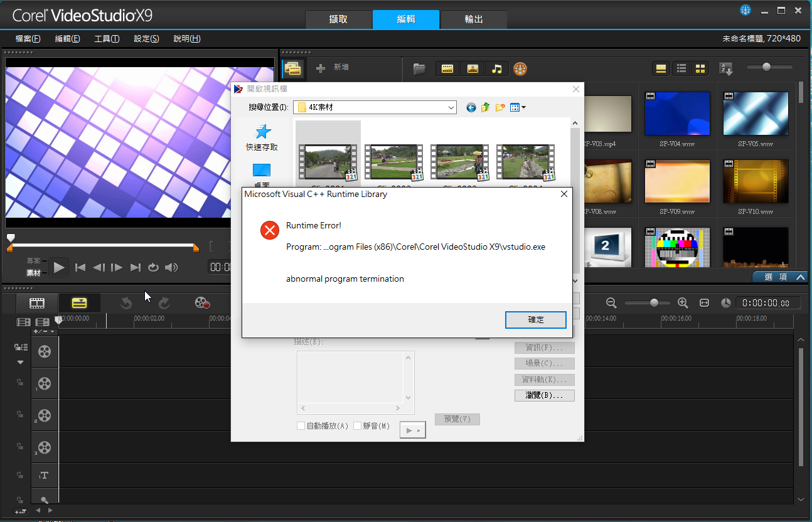Toggle the show photos filter
The height and width of the screenshot is (522, 812).
(472, 68)
